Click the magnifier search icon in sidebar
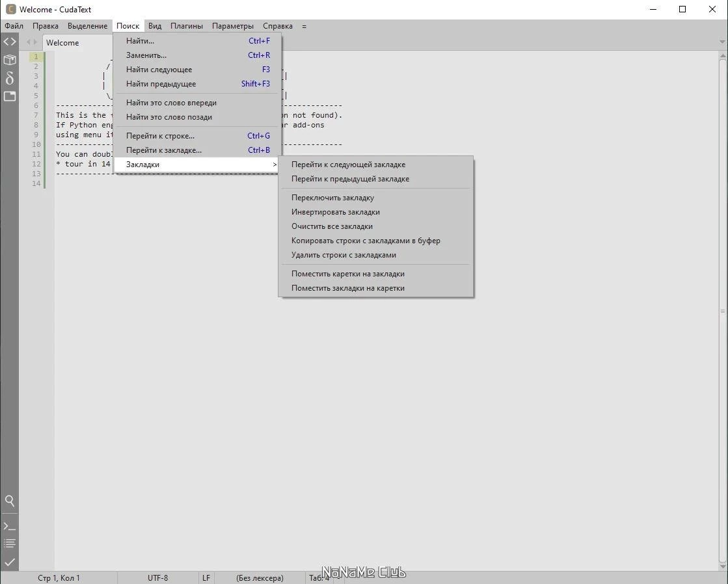This screenshot has width=728, height=584. pos(9,501)
